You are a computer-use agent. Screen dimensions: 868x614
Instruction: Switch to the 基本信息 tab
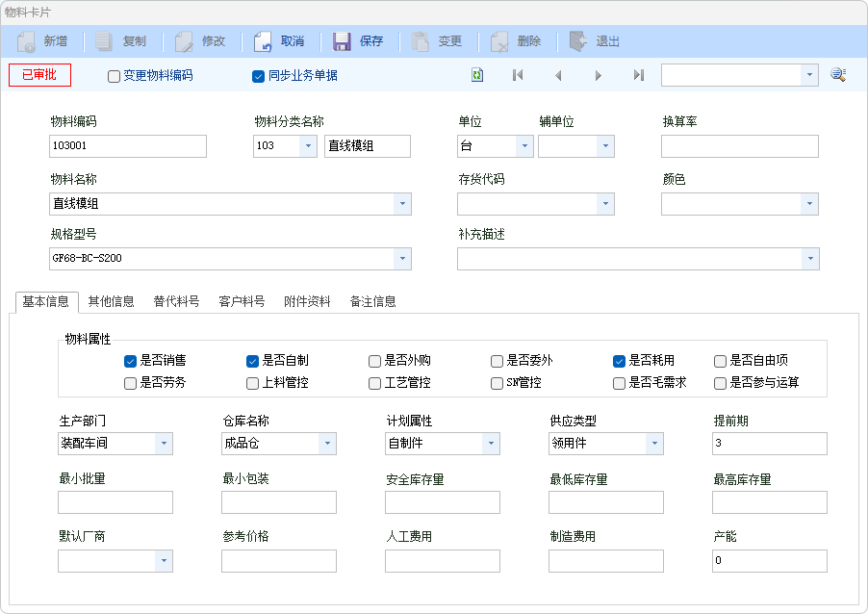[x=46, y=302]
